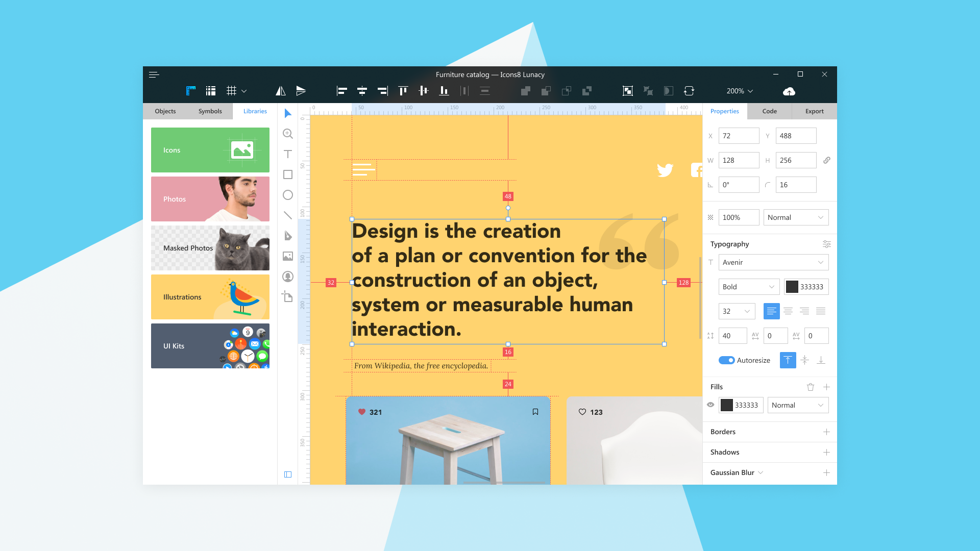
Task: Toggle fill visibility eye icon
Action: [x=710, y=405]
